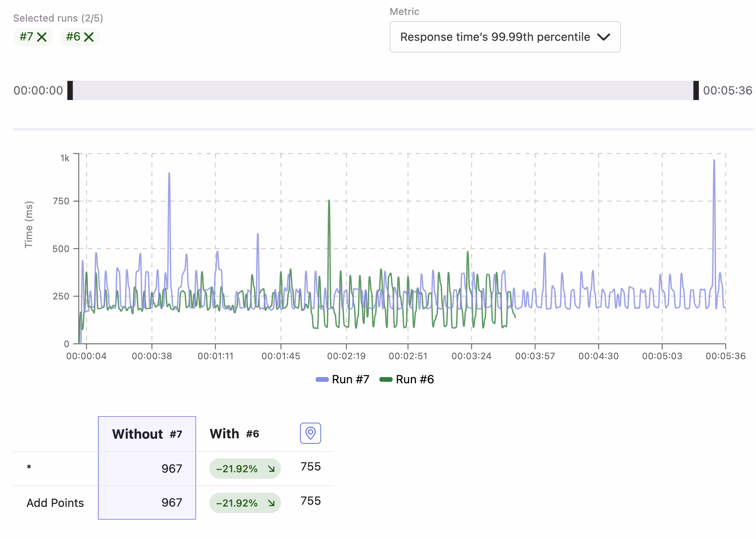Image resolution: width=756 pixels, height=539 pixels.
Task: Click the -21.92% badge in Add Points row
Action: pyautogui.click(x=245, y=503)
